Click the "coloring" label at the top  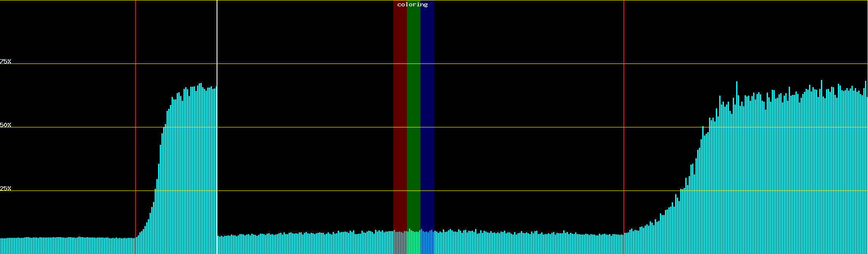pyautogui.click(x=412, y=5)
